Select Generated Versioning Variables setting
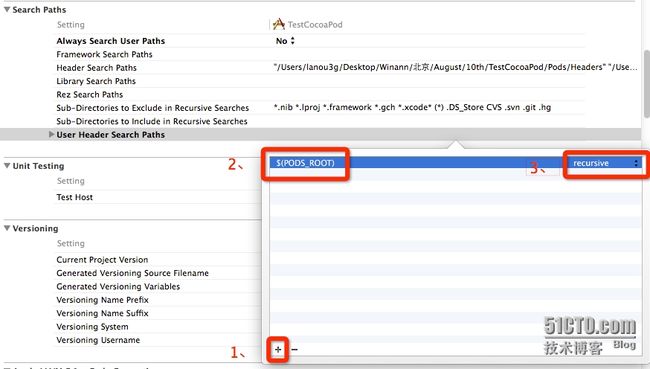This screenshot has height=369, width=650. (118, 286)
